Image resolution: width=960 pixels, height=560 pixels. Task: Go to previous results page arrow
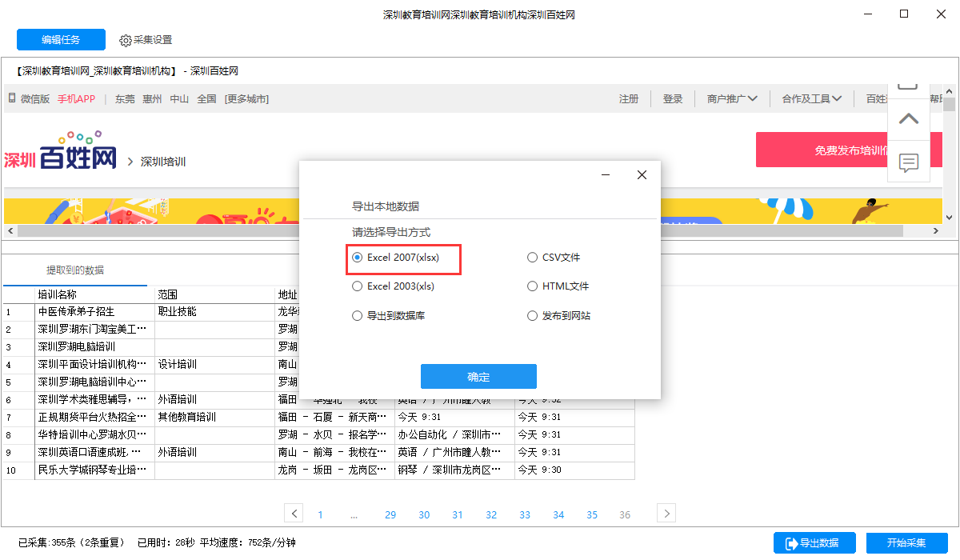[x=294, y=514]
